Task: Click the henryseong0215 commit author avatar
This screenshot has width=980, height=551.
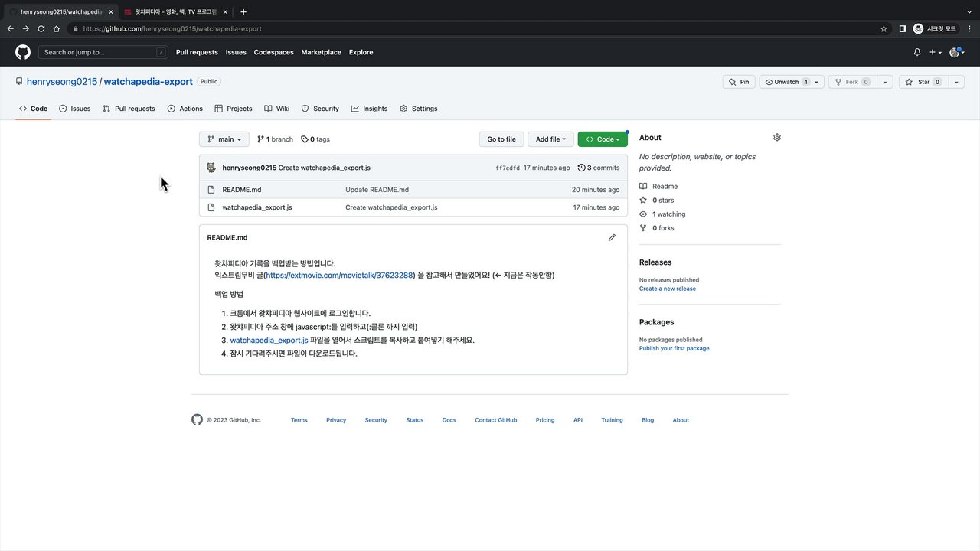Action: coord(211,168)
